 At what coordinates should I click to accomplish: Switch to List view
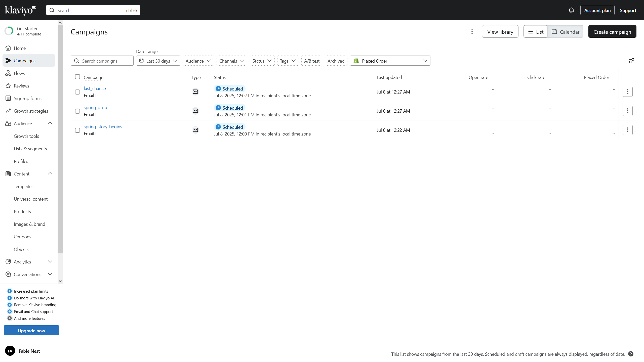(535, 32)
